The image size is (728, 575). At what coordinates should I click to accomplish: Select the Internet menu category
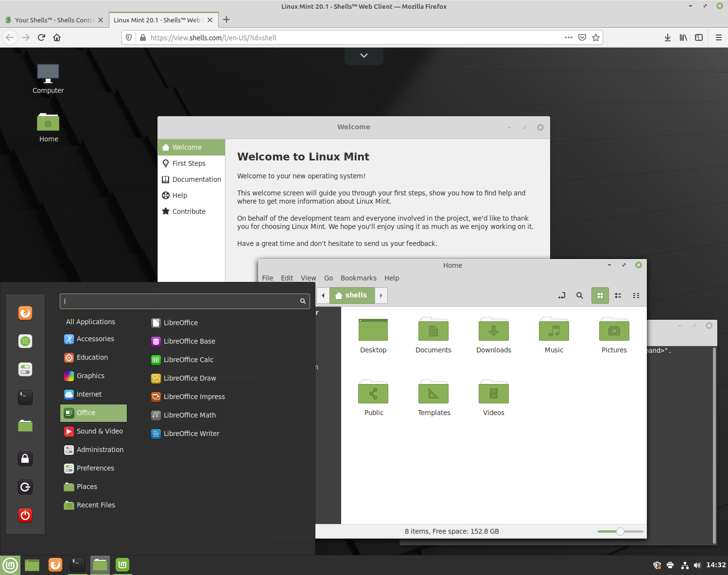tap(93, 394)
